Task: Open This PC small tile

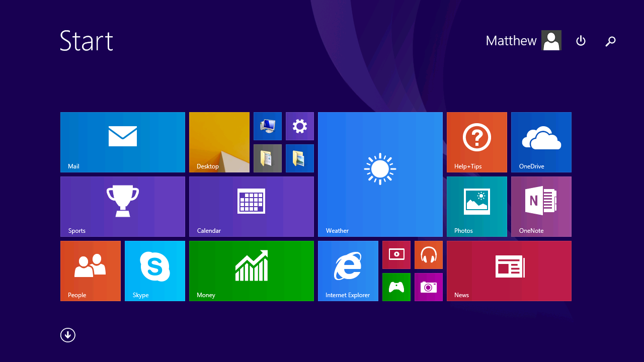Action: pos(268,126)
